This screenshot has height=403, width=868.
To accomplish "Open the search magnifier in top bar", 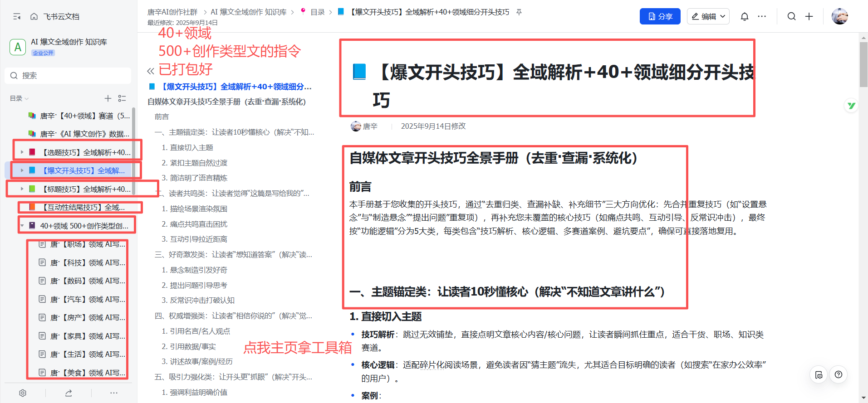I will 791,17.
